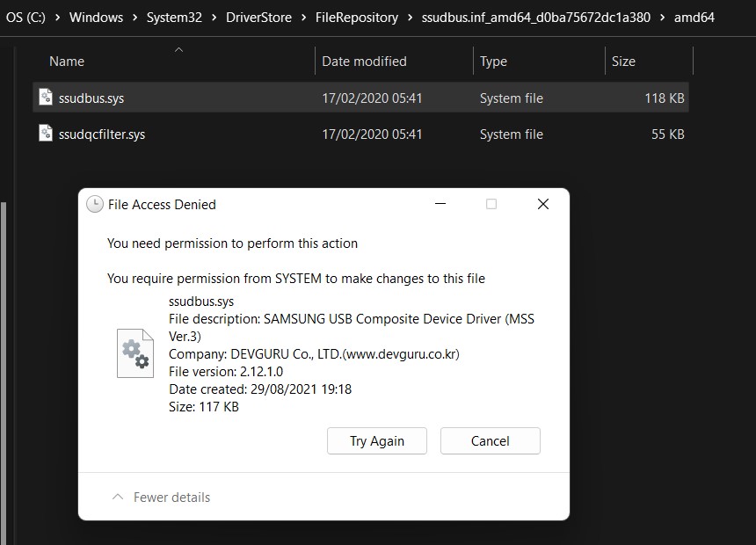Open System32 breadcrumb segment

174,18
